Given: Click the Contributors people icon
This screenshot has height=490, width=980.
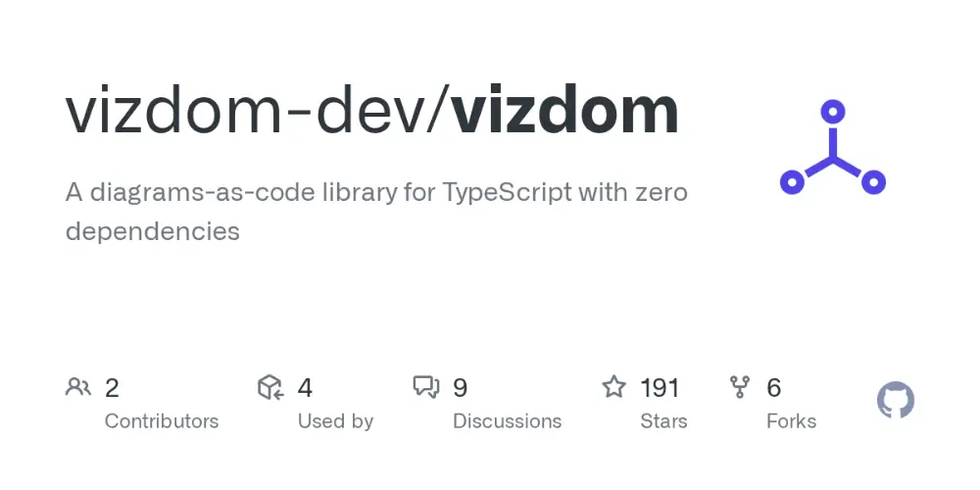Looking at the screenshot, I should coord(78,387).
